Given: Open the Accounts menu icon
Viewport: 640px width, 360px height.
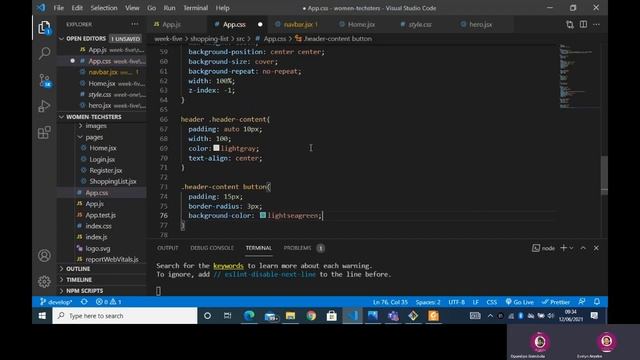Looking at the screenshot, I should (x=44, y=256).
